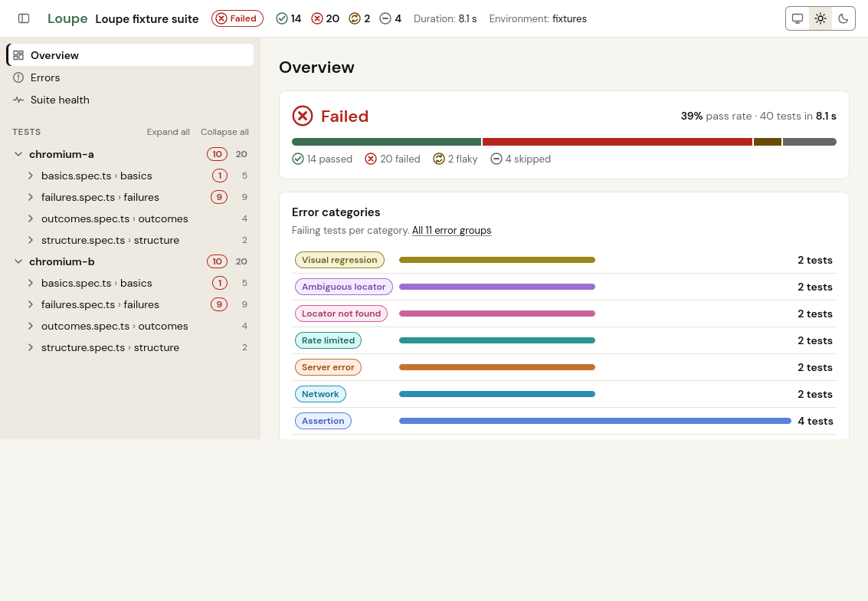
Task: Click the failed count 20 cross icon
Action: click(316, 18)
